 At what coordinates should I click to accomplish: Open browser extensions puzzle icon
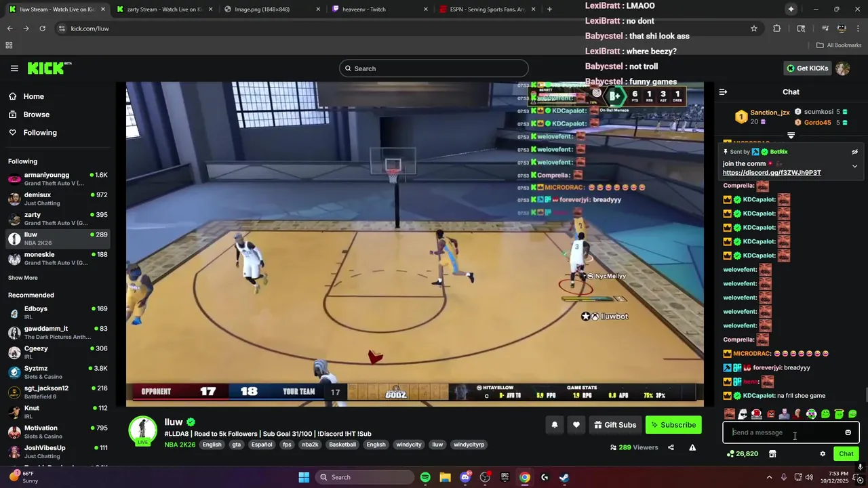[x=777, y=28]
